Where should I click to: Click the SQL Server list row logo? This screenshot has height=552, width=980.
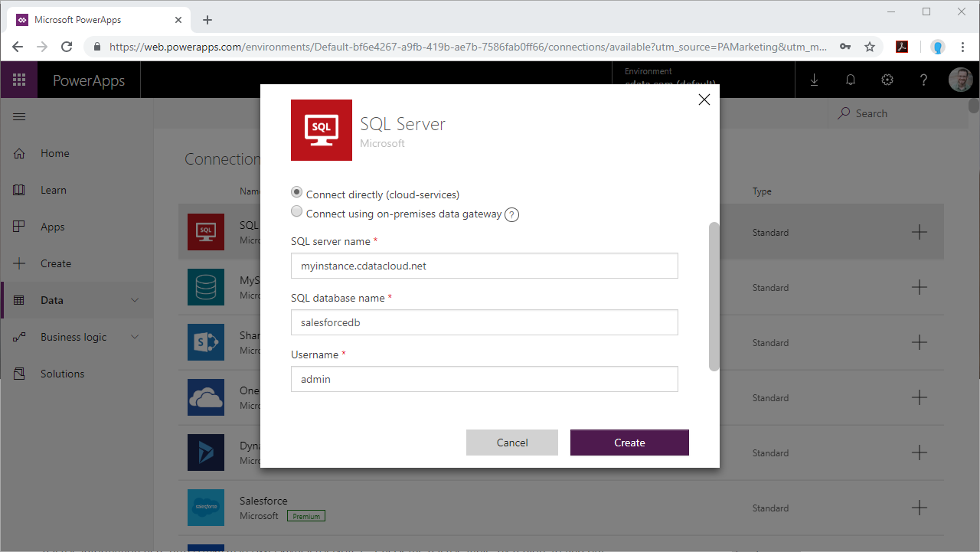(206, 232)
